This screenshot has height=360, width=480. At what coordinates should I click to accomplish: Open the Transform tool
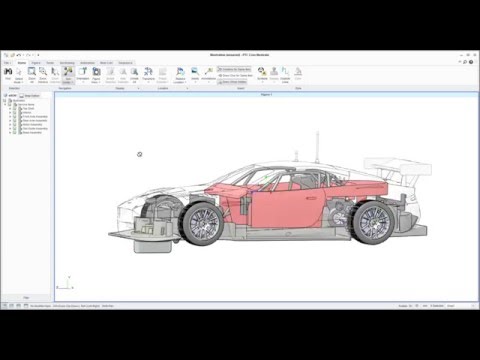point(148,75)
